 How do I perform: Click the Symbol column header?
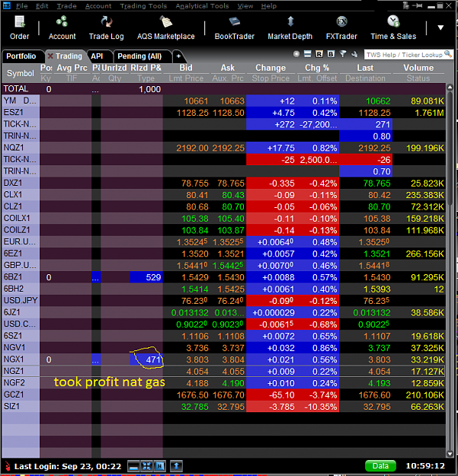pyautogui.click(x=21, y=73)
